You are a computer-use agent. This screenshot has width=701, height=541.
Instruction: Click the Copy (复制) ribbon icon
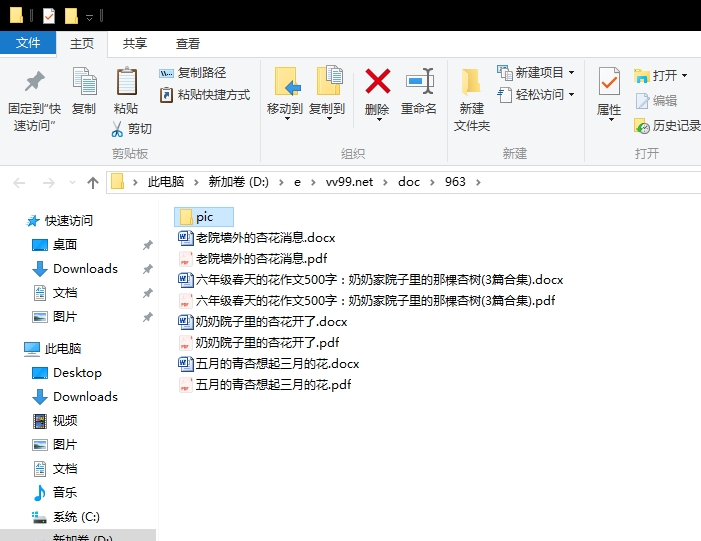pos(84,81)
